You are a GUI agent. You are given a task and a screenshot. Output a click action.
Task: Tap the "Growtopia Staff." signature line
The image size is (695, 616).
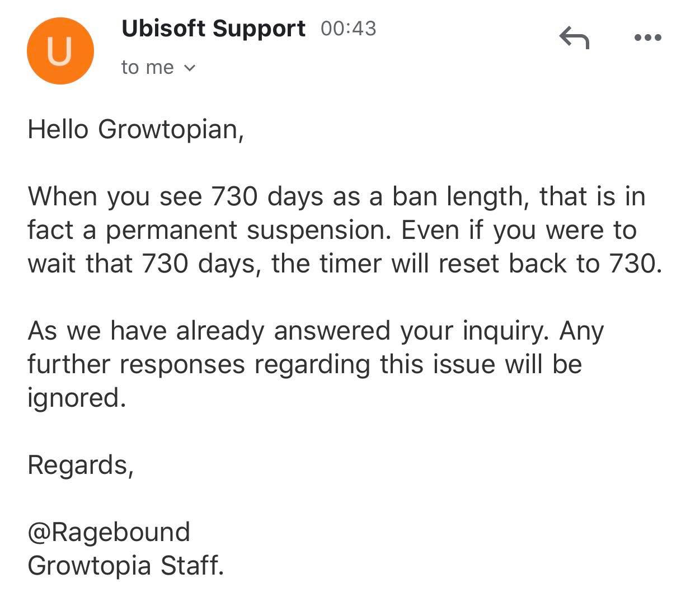pos(126,566)
